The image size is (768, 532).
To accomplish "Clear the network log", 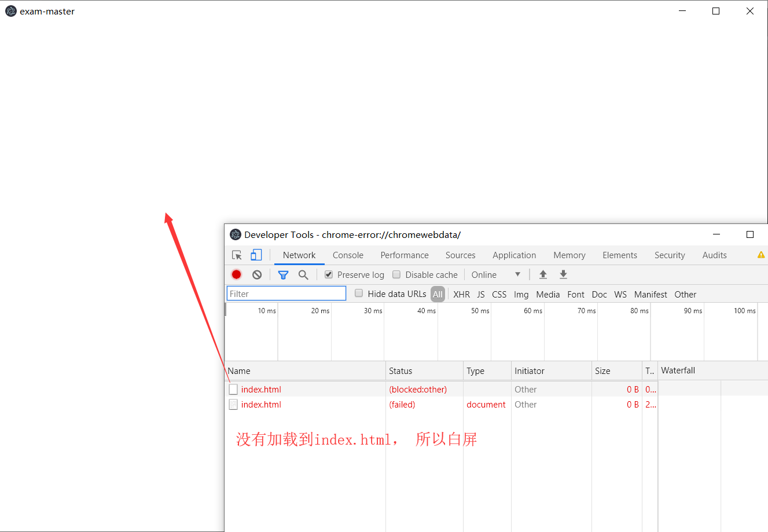I will tap(256, 274).
